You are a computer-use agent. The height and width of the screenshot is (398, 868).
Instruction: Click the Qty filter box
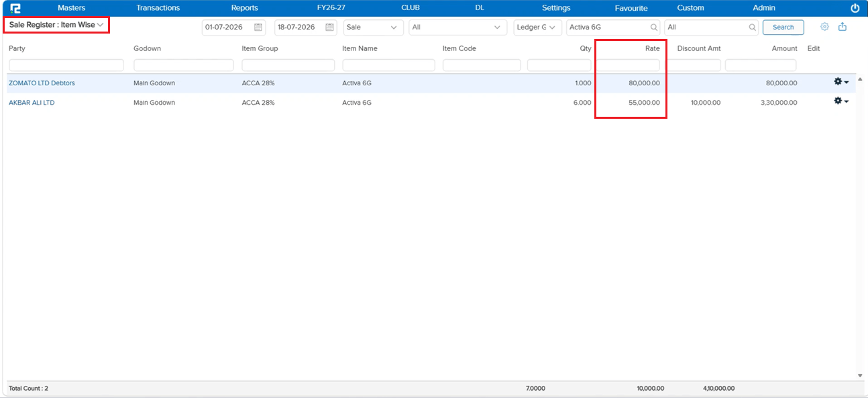[559, 65]
